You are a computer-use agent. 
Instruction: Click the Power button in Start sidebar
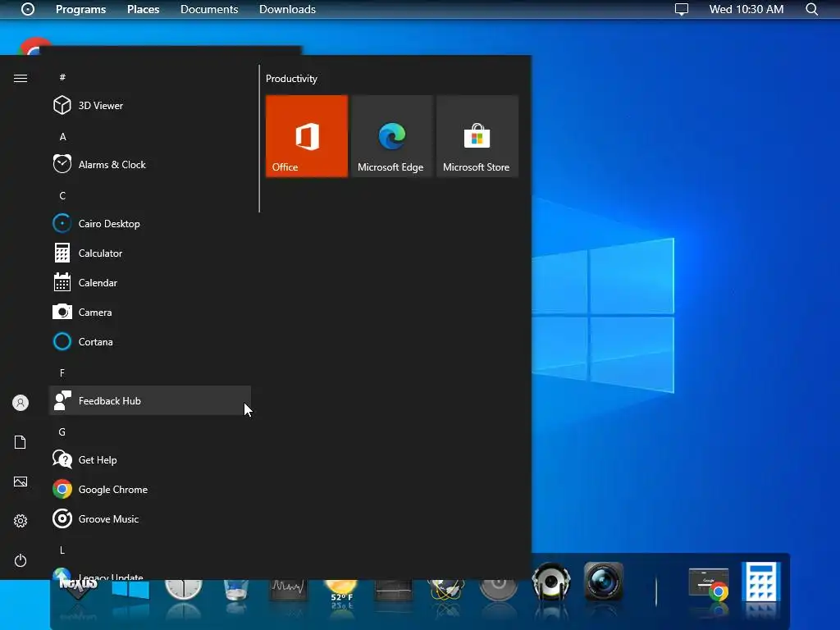[21, 560]
